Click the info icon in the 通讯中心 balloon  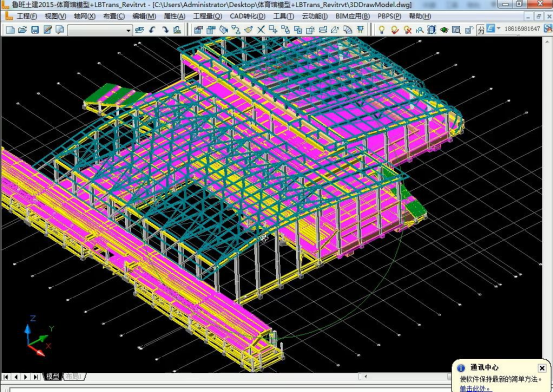461,368
